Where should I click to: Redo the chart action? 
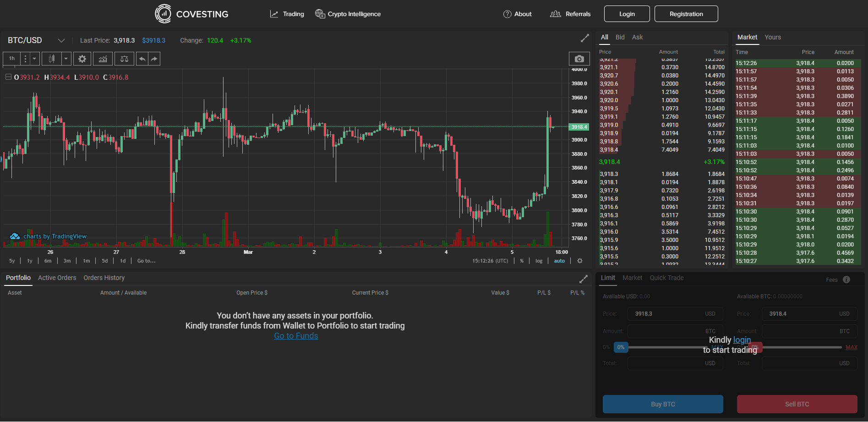[x=154, y=59]
